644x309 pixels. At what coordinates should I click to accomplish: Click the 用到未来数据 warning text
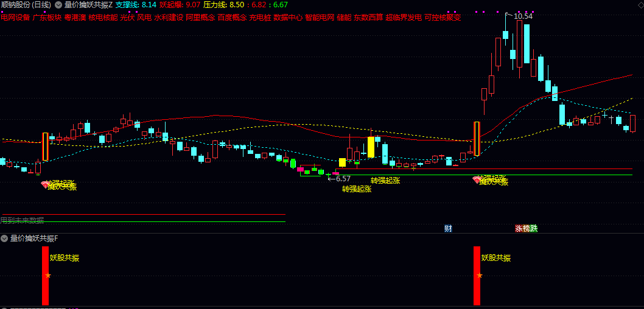pos(22,220)
